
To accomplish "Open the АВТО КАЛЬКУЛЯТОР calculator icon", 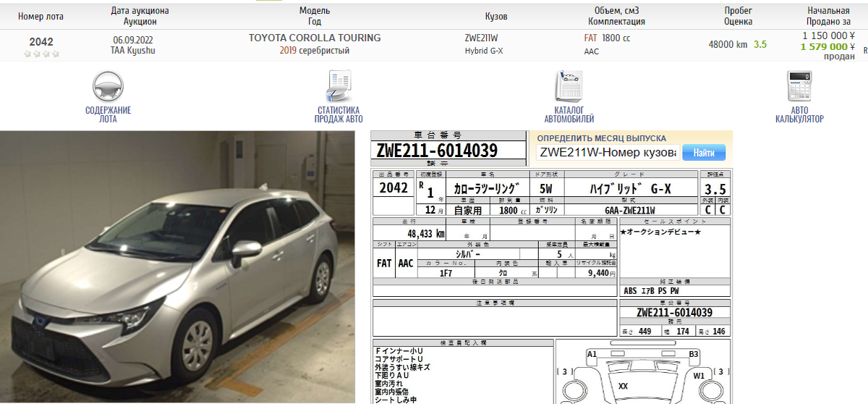I will coord(799,87).
